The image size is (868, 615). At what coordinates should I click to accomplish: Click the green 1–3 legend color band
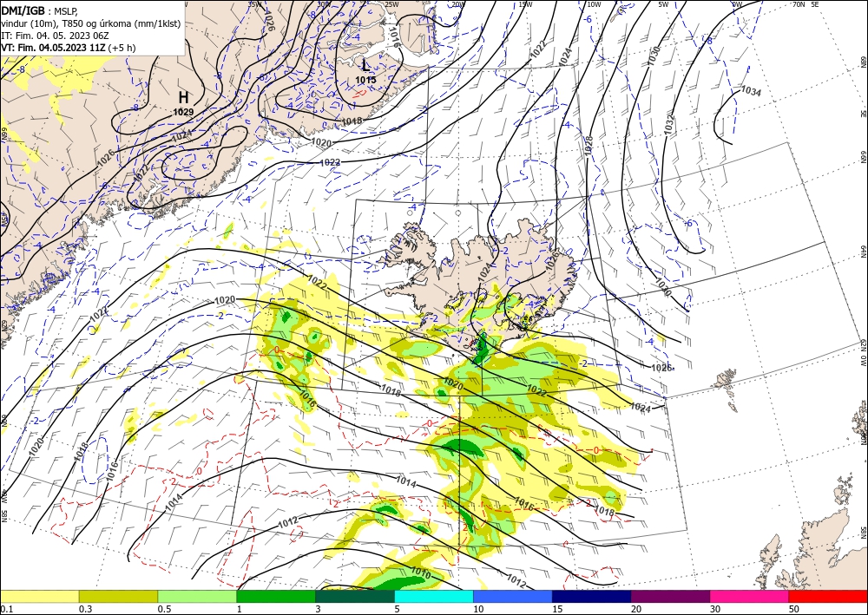click(x=276, y=596)
